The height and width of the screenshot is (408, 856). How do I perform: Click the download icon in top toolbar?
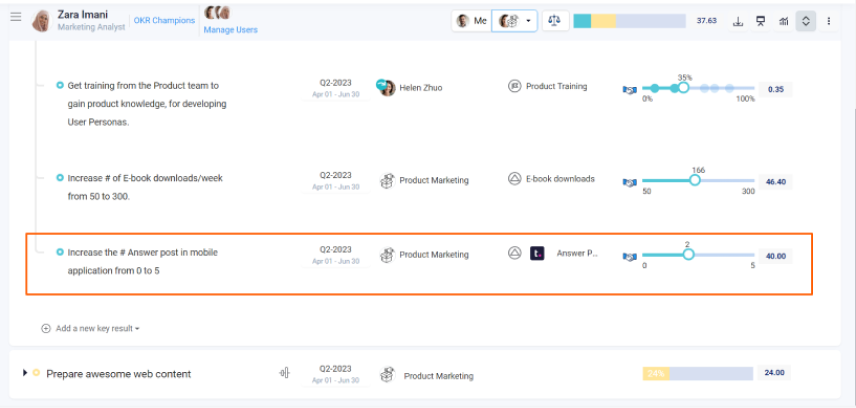(x=738, y=21)
